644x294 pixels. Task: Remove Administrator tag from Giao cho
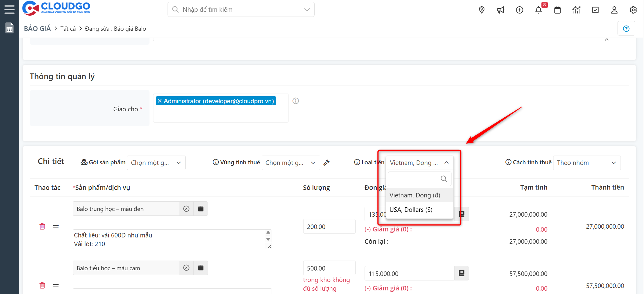[160, 101]
